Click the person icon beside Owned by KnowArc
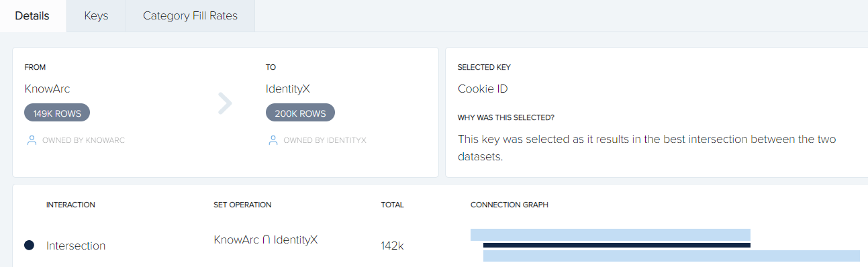868x267 pixels. click(31, 140)
